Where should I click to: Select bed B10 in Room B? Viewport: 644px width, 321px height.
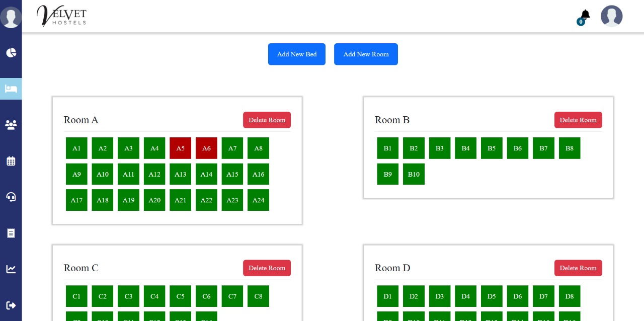414,174
